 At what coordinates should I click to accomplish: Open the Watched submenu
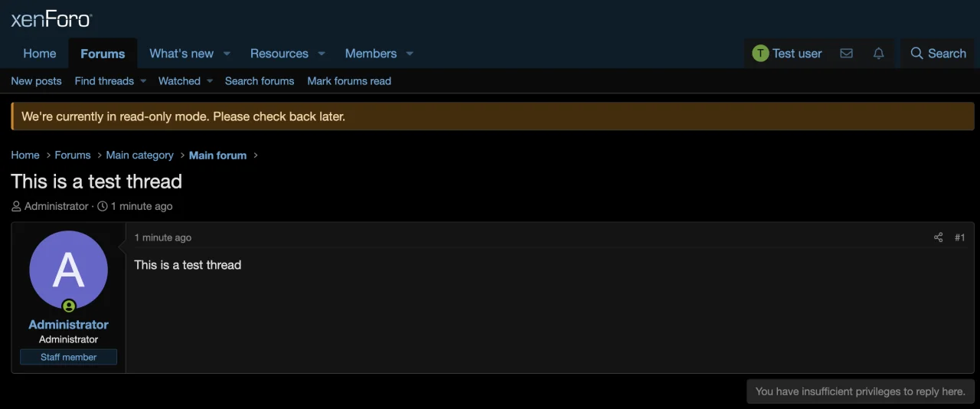(x=185, y=81)
